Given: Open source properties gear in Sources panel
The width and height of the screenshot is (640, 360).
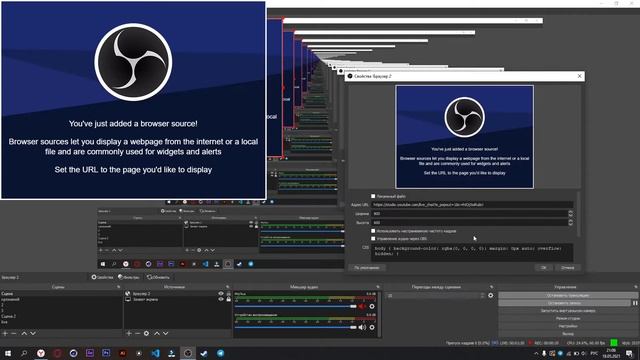Looking at the screenshot, I should [147, 333].
